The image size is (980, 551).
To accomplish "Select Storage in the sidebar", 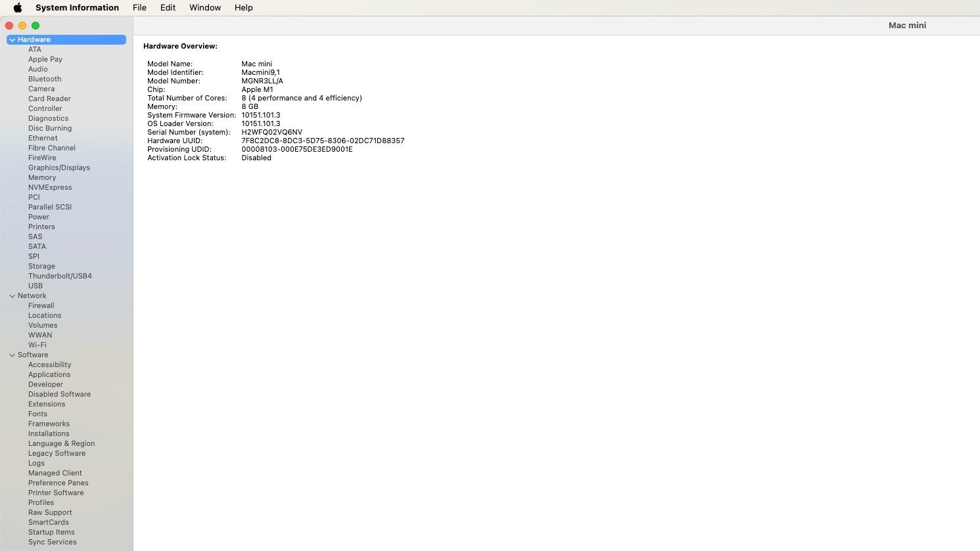I will pos(41,267).
